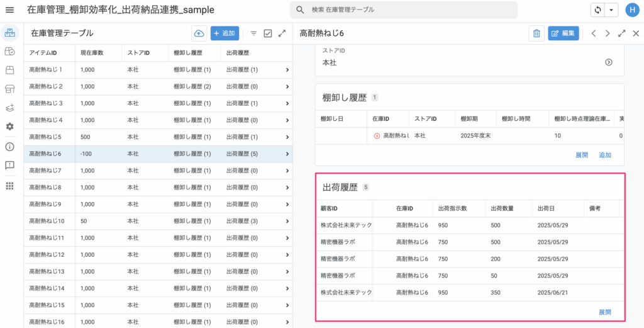Delete record with the trash icon
Image resolution: width=644 pixels, height=328 pixels.
coord(536,33)
